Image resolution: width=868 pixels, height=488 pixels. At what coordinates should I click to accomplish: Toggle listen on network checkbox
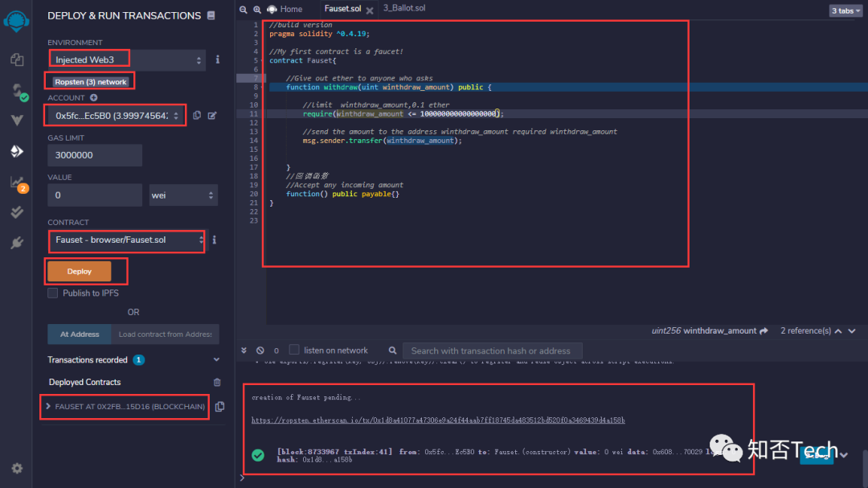pyautogui.click(x=294, y=350)
